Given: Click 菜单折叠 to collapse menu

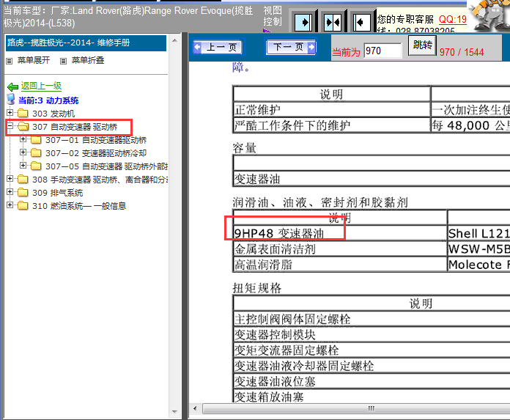Looking at the screenshot, I should 88,60.
